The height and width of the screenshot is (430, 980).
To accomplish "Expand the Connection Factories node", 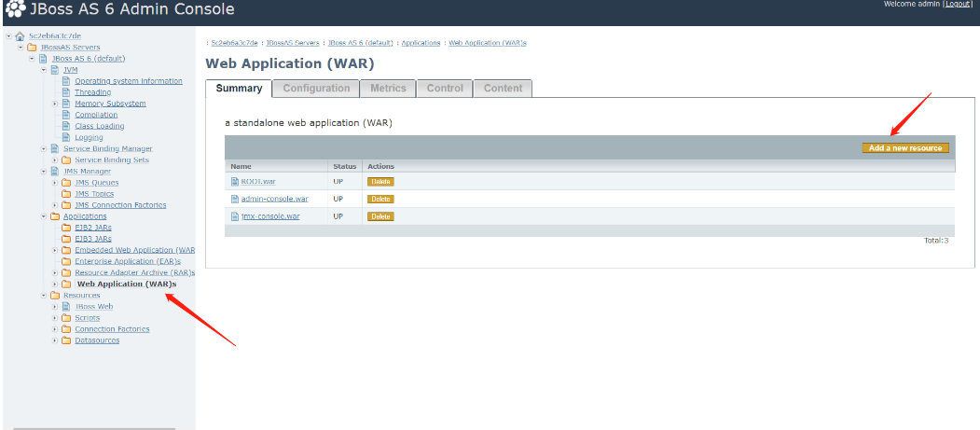I will coord(55,328).
